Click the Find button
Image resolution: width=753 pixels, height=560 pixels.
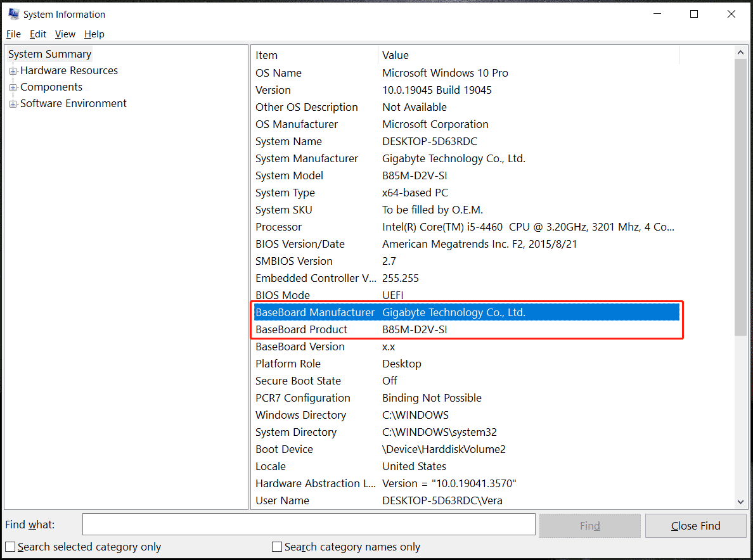pyautogui.click(x=589, y=525)
